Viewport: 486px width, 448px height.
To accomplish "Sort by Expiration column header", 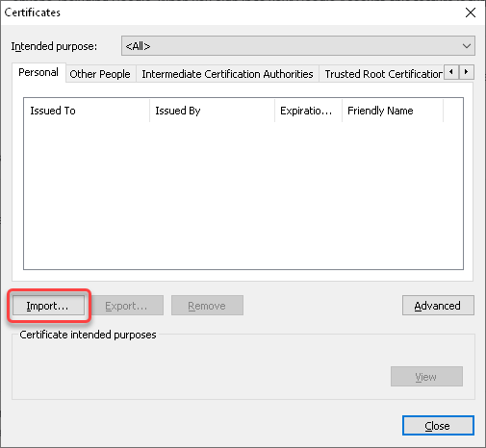I will click(308, 111).
